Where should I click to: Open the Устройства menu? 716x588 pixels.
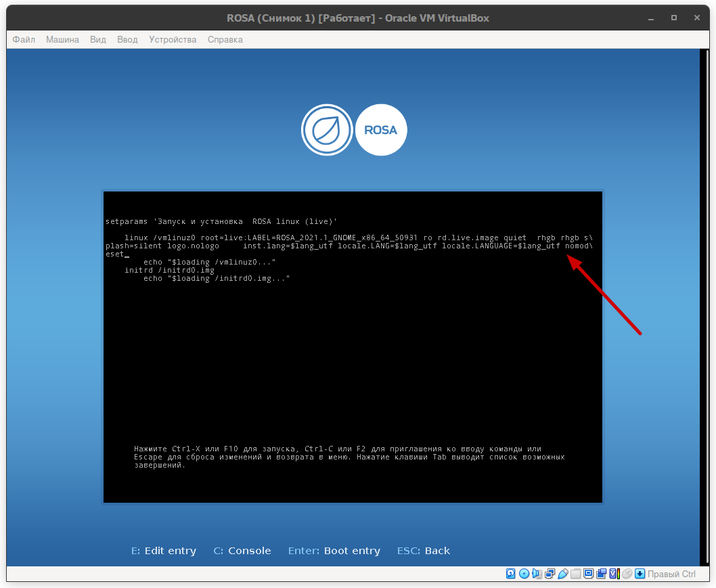(x=173, y=39)
